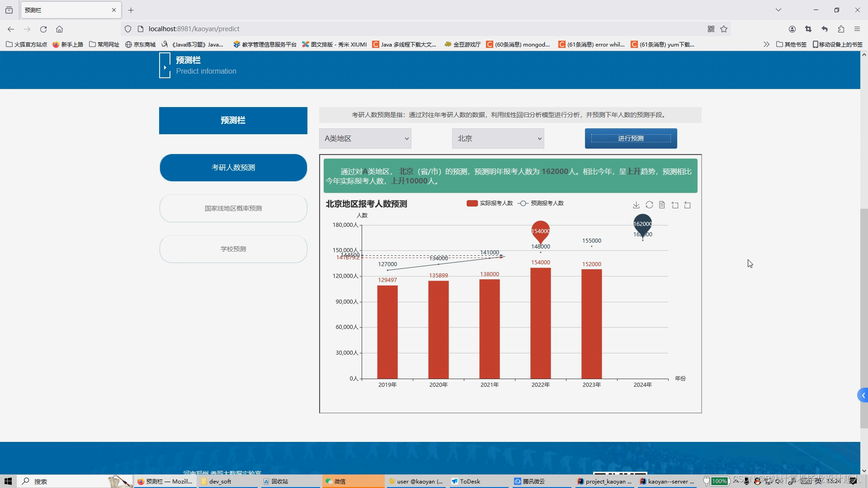Bookmark this page with the star icon
The width and height of the screenshot is (868, 488).
click(724, 29)
